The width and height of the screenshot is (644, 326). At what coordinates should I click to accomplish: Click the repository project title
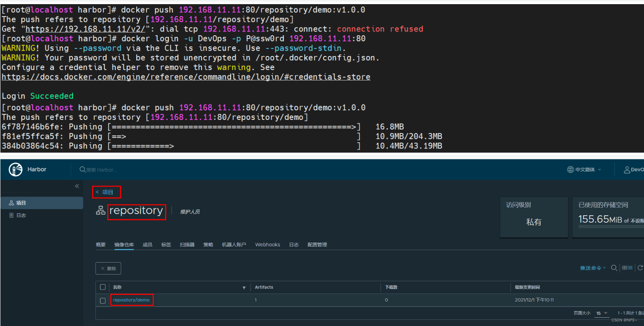point(136,211)
